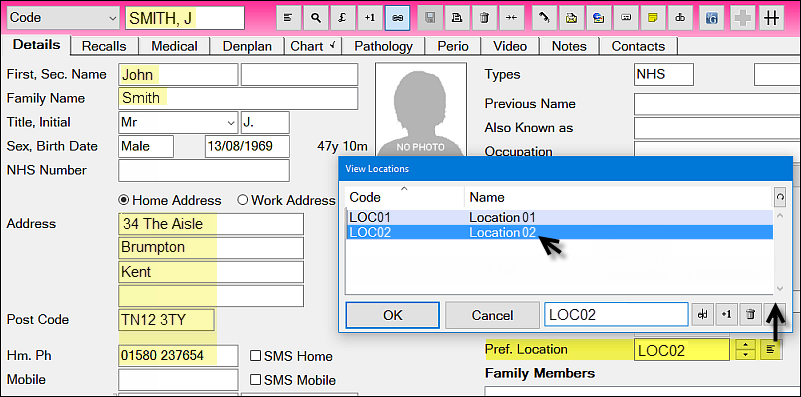Click the down arrow of the locations scrollbar
This screenshot has width=801, height=397.
click(780, 289)
